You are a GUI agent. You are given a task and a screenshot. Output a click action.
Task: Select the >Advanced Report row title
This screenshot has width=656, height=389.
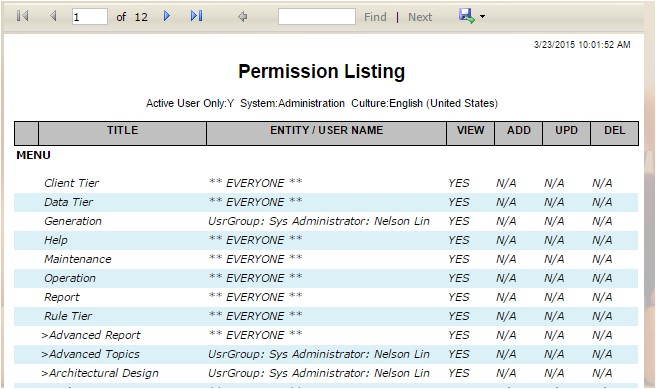tap(91, 335)
